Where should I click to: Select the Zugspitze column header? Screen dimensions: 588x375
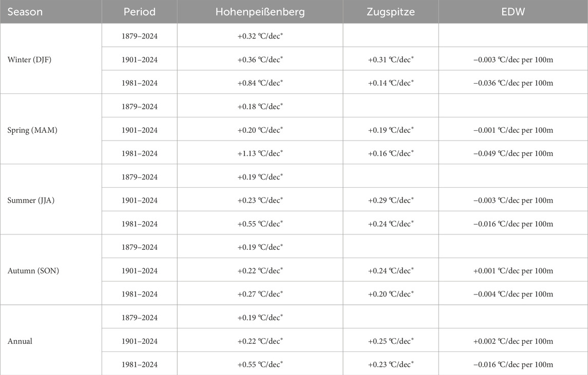pos(390,12)
